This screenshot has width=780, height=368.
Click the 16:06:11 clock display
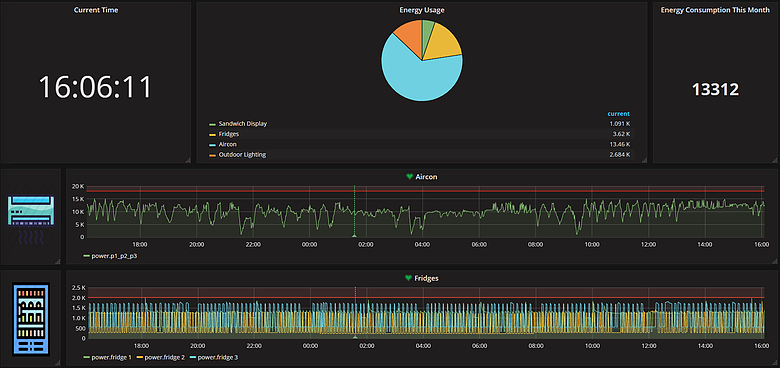coord(95,87)
